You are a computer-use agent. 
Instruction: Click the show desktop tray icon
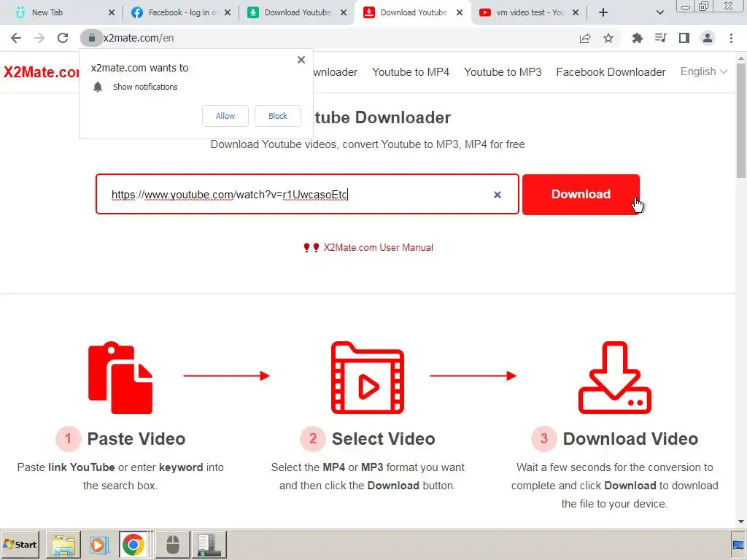pyautogui.click(x=739, y=545)
